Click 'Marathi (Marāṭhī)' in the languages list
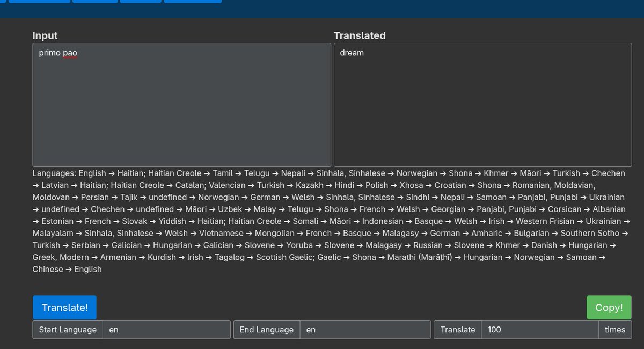644x349 pixels. point(421,257)
